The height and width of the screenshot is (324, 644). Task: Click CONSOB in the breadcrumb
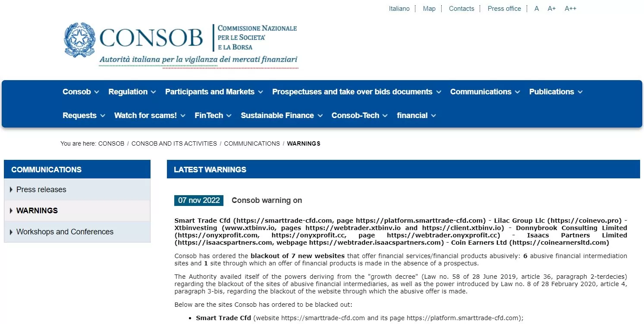click(111, 143)
